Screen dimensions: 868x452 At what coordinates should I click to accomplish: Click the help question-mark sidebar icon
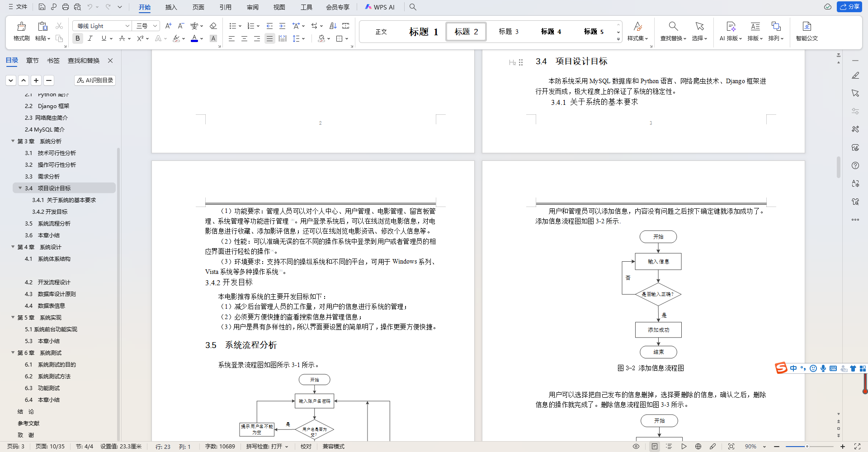[855, 165]
